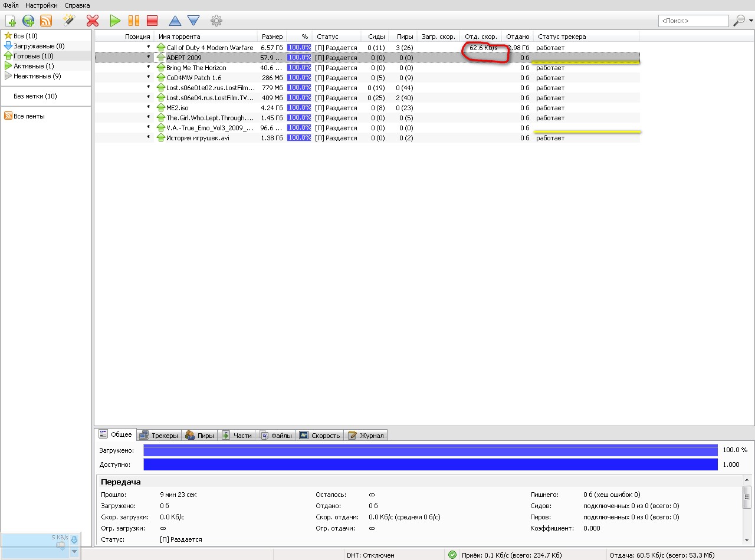
Task: Move torrent up the queue with up arrow
Action: click(175, 21)
